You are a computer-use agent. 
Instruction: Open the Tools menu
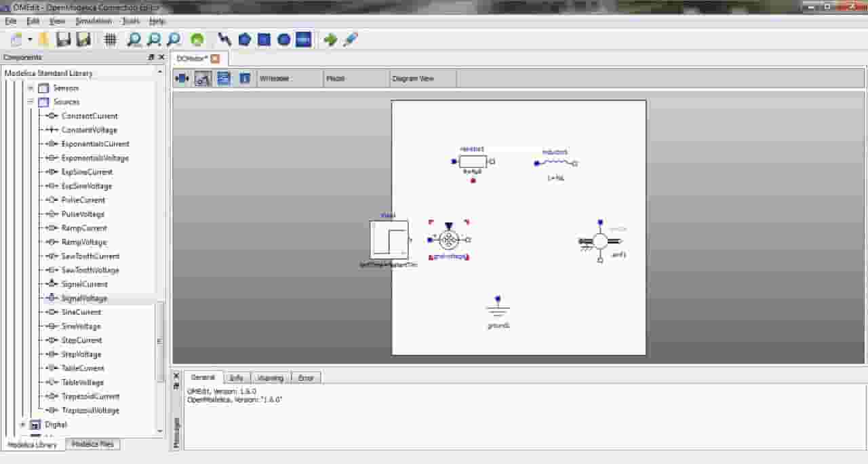pos(131,21)
